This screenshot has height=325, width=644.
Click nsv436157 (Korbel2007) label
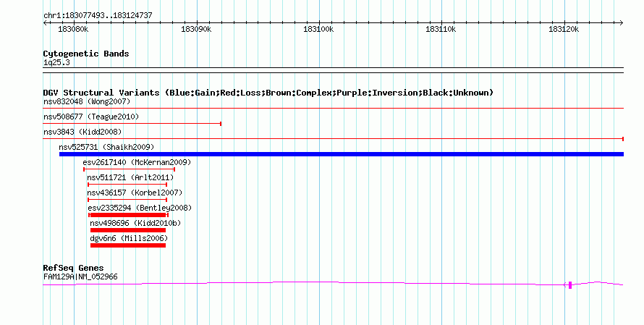point(135,193)
